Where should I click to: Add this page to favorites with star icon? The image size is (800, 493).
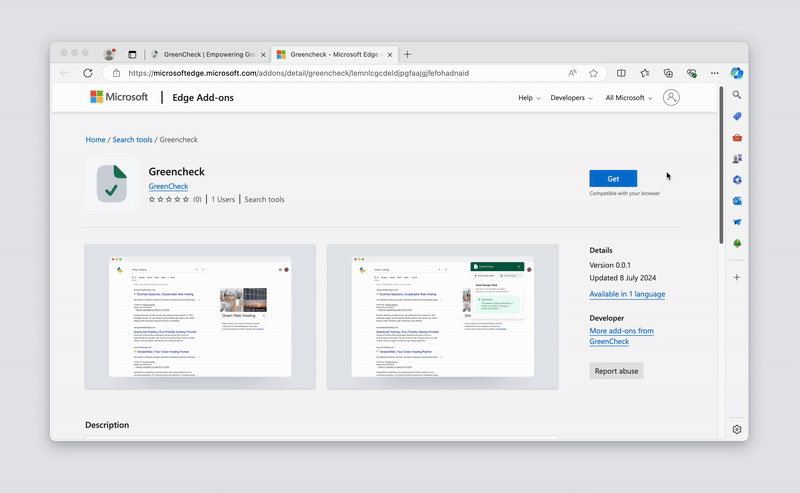(x=593, y=73)
